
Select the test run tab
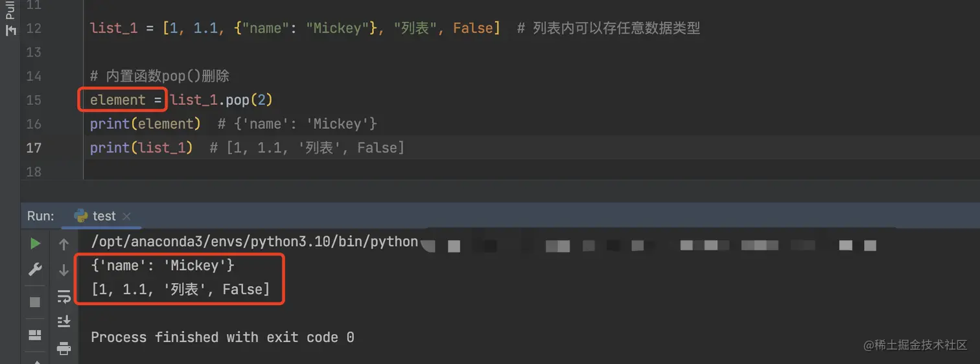click(x=96, y=216)
